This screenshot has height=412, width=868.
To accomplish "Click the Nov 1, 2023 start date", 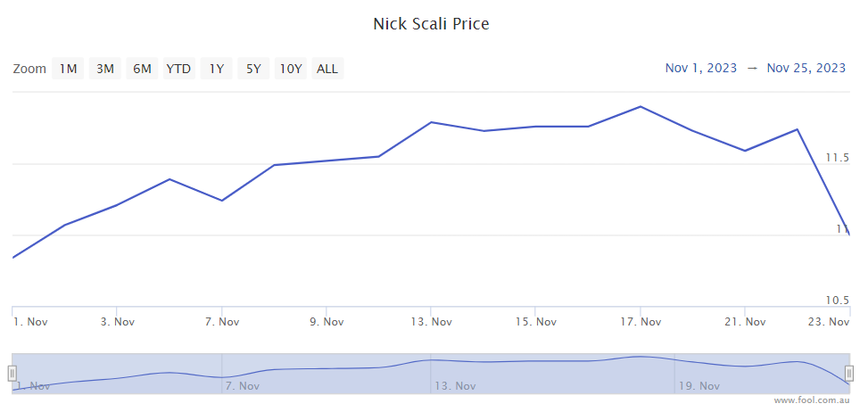I will pyautogui.click(x=701, y=68).
